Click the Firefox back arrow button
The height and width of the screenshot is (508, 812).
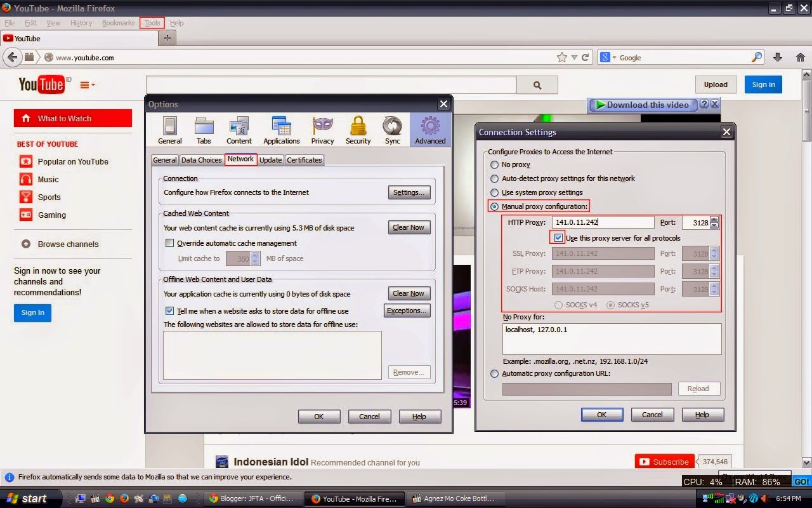point(12,57)
